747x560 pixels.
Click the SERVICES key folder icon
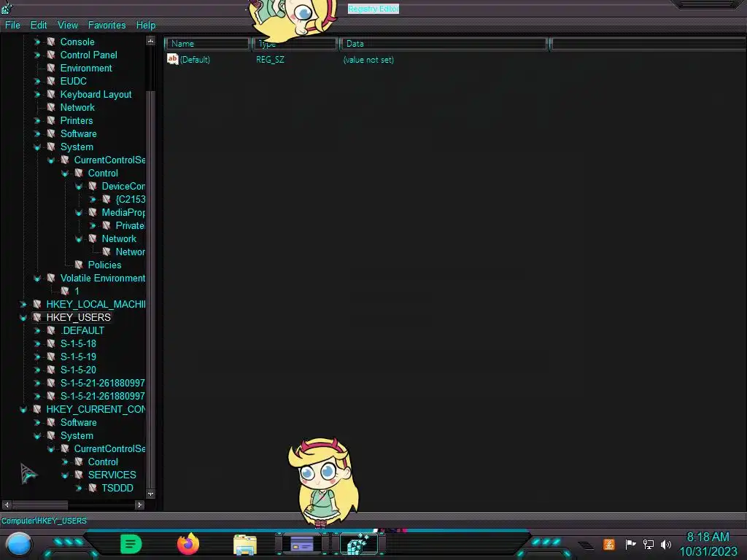79,475
